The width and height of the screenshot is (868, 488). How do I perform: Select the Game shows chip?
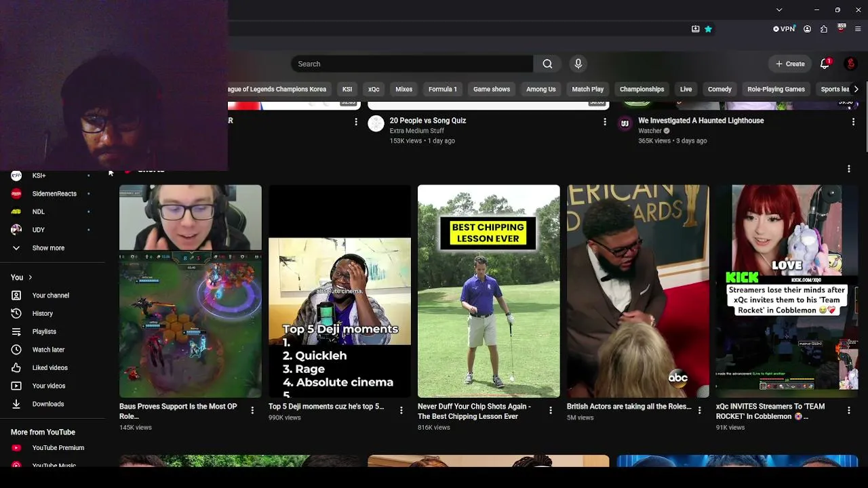pos(492,89)
